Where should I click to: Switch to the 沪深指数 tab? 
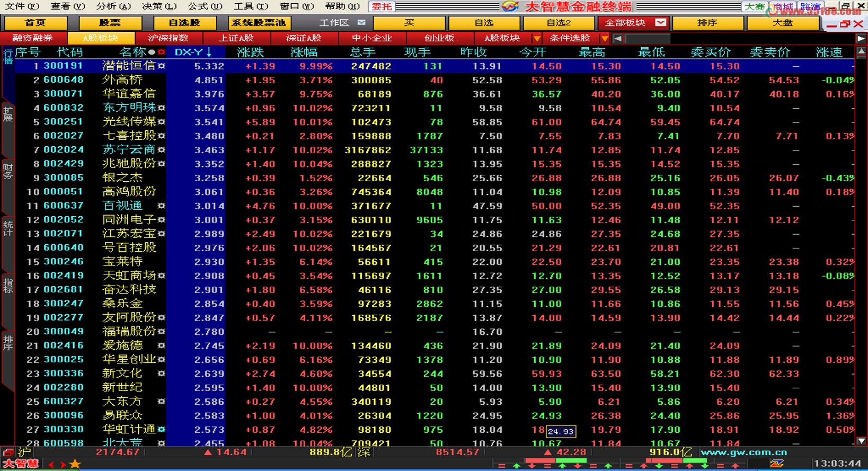(x=169, y=38)
